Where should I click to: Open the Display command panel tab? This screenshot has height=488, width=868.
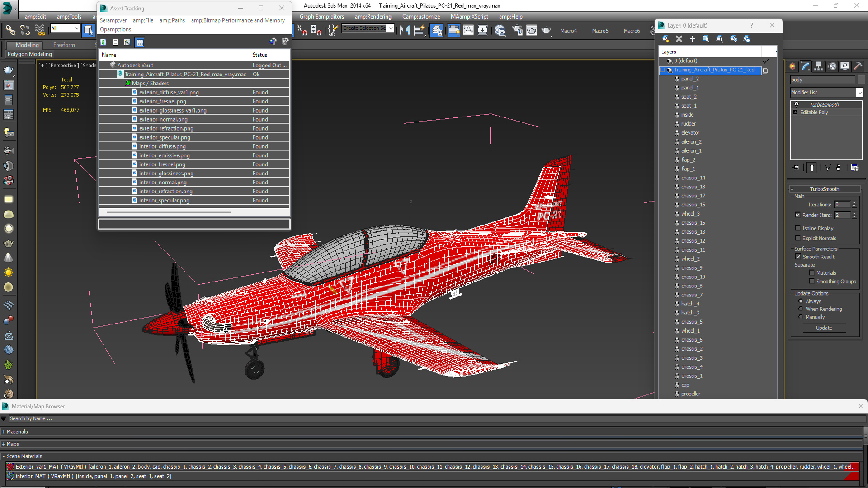tap(845, 66)
